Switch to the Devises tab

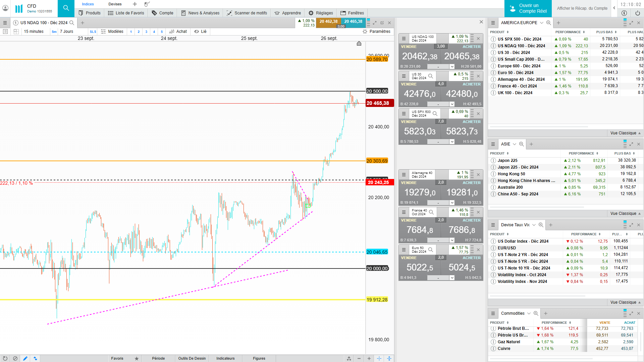point(115,4)
